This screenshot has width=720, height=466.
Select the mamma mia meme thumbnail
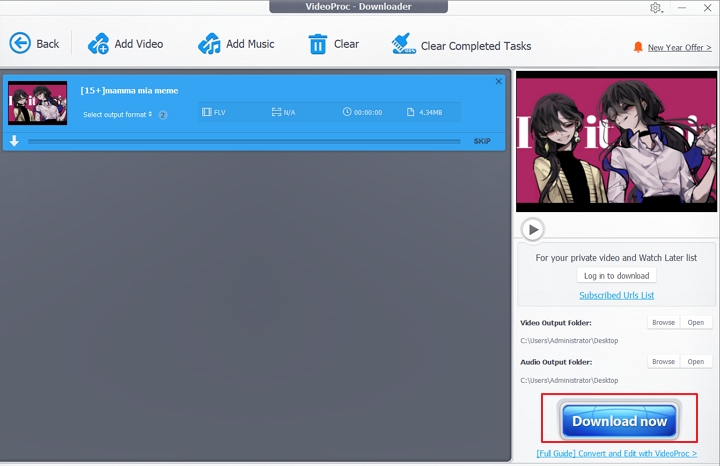pyautogui.click(x=38, y=103)
